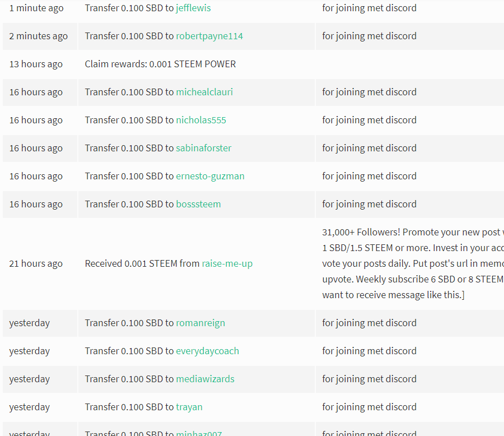Click the '2 minutes ago' timestamp
The height and width of the screenshot is (436, 504).
[38, 36]
